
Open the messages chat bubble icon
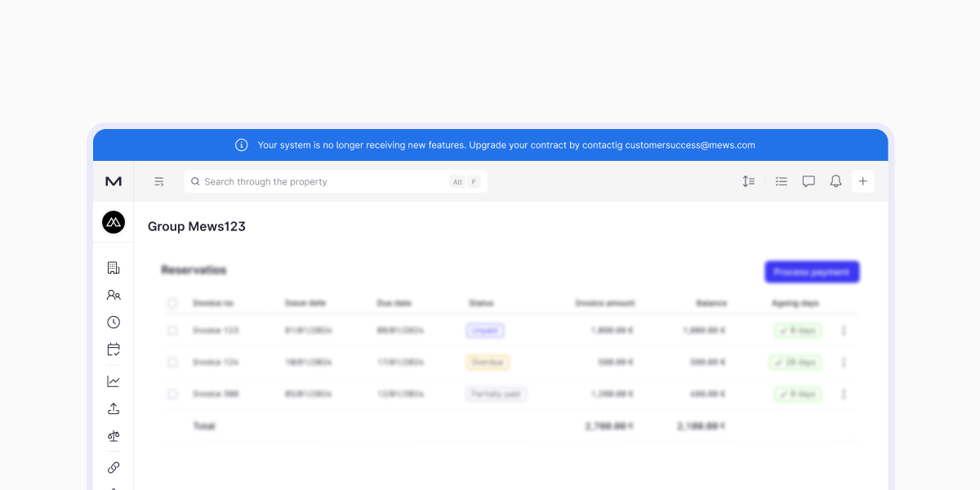808,181
